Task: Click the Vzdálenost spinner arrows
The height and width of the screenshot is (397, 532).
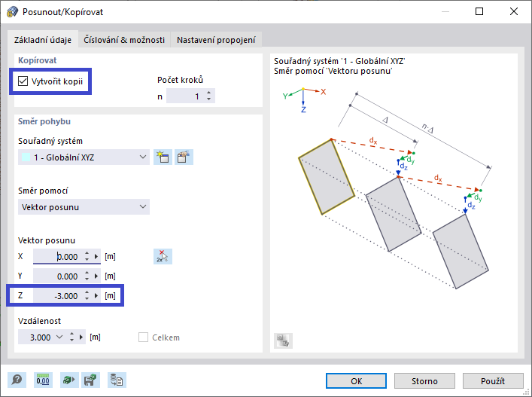Action: click(71, 337)
